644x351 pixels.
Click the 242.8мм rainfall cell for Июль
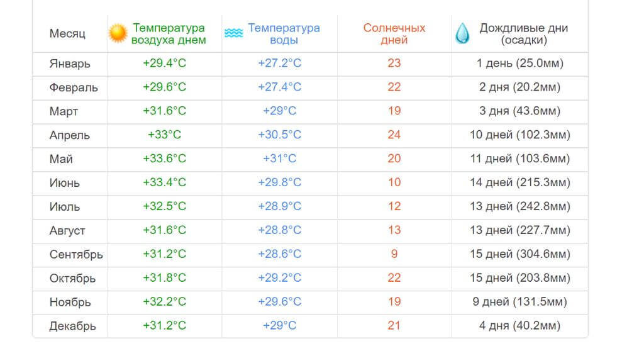tap(520, 206)
